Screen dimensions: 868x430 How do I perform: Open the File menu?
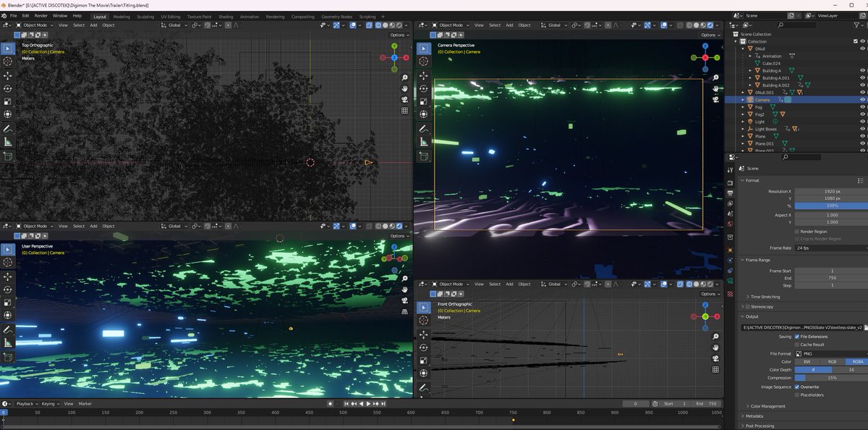point(14,15)
